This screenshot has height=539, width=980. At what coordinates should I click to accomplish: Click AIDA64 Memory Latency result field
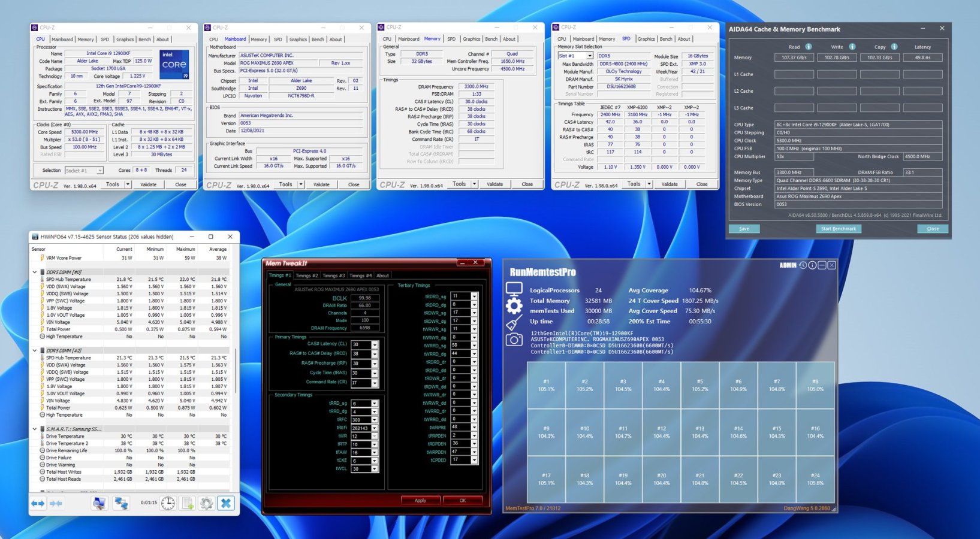[922, 57]
